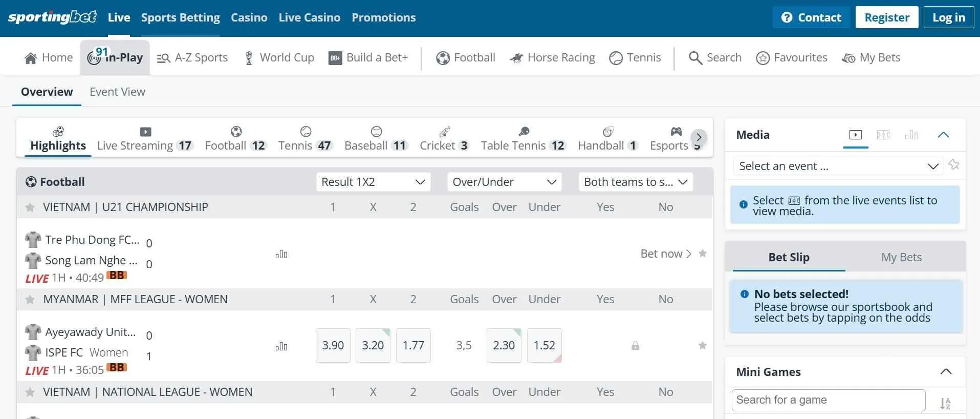Open the Select an event dropdown
The image size is (980, 419).
click(838, 166)
